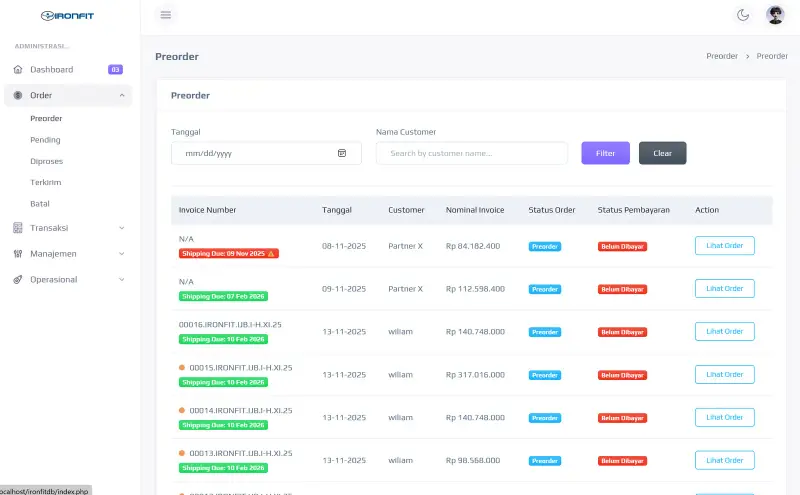Click the date 09-11-2025 cell

(x=344, y=289)
